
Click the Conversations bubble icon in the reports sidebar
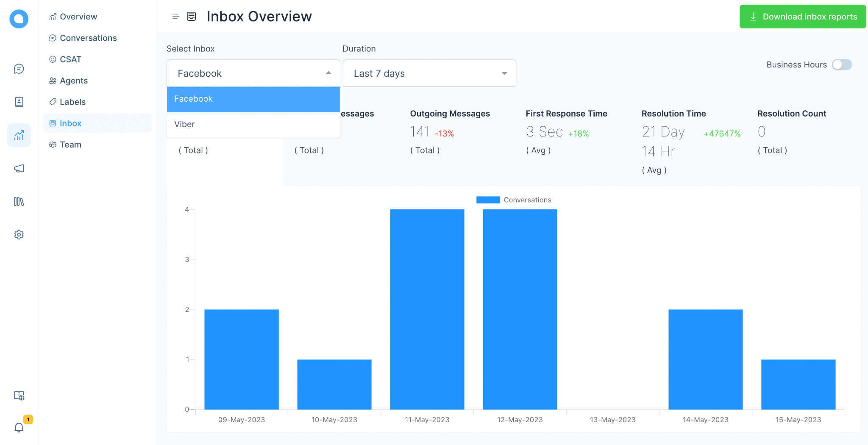pyautogui.click(x=53, y=38)
